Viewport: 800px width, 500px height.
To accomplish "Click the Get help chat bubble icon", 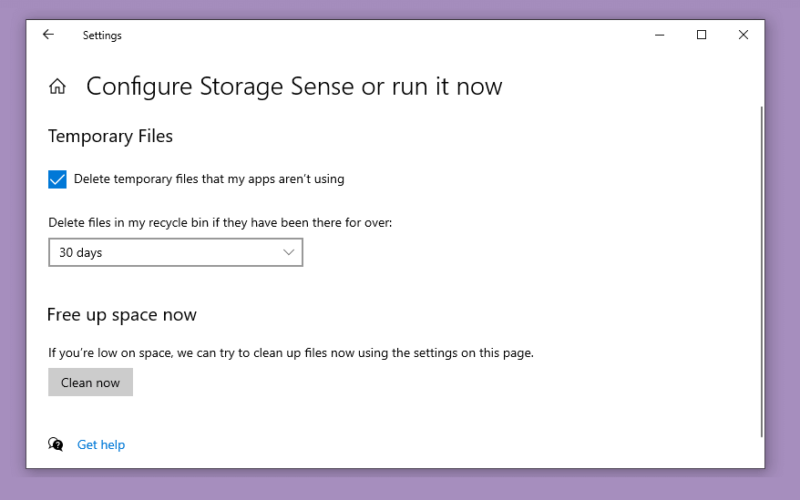I will (x=56, y=444).
